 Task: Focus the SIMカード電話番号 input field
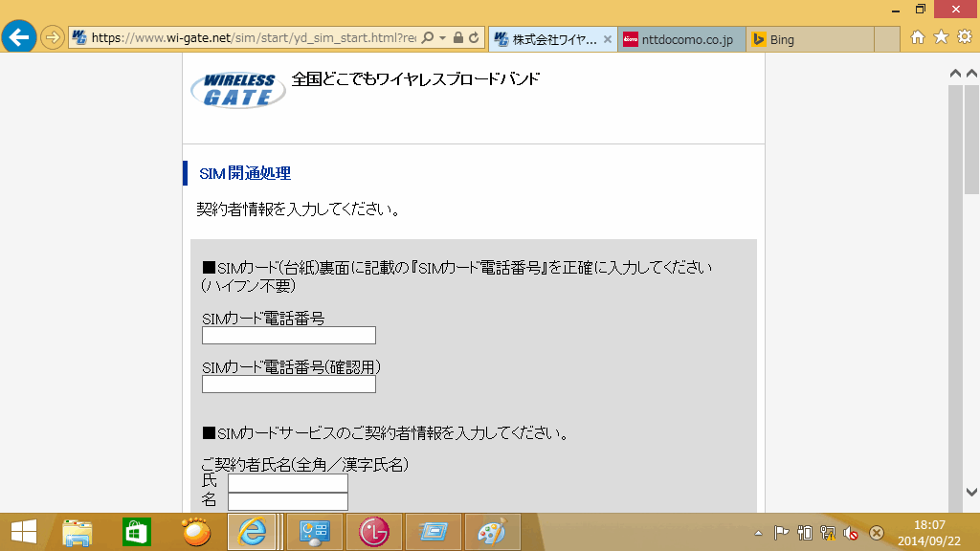pos(289,335)
